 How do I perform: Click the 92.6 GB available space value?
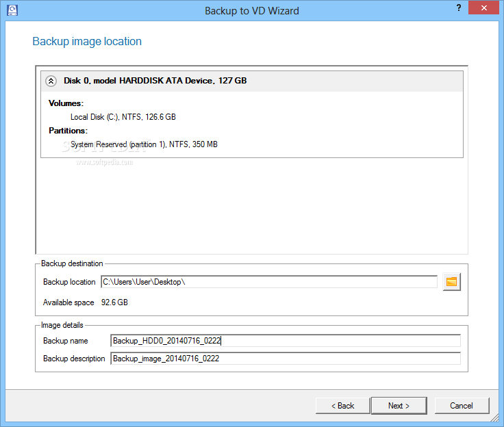tap(114, 302)
